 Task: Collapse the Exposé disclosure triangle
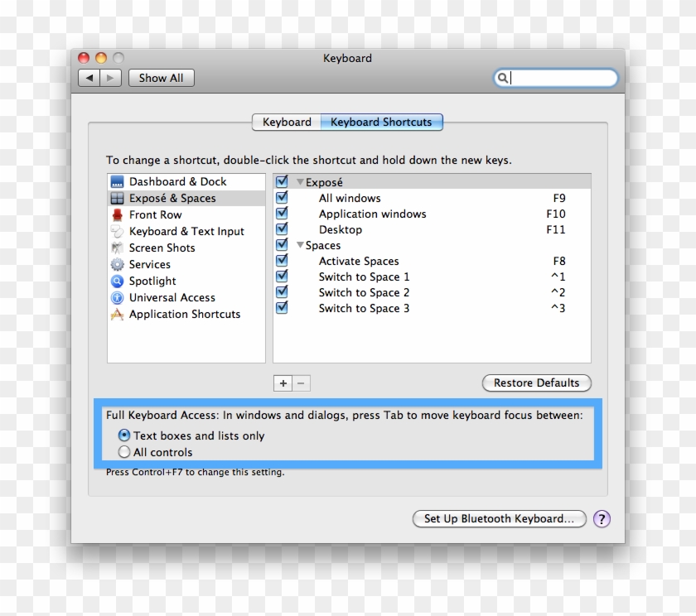[300, 181]
